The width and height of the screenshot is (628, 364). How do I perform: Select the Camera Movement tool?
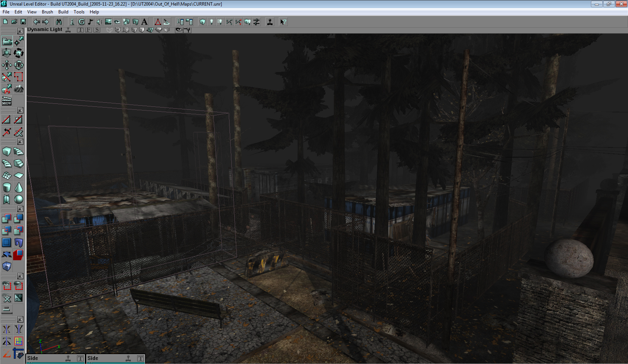pos(7,41)
